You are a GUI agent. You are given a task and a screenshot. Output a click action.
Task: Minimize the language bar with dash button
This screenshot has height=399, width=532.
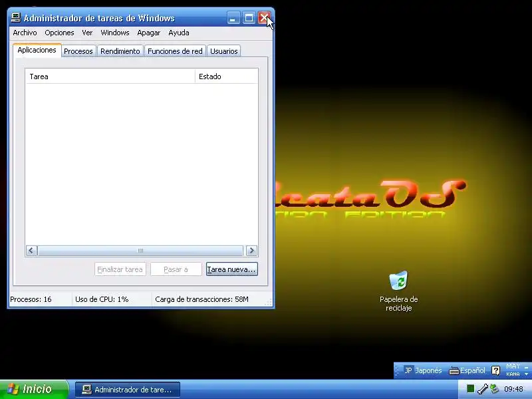526,367
